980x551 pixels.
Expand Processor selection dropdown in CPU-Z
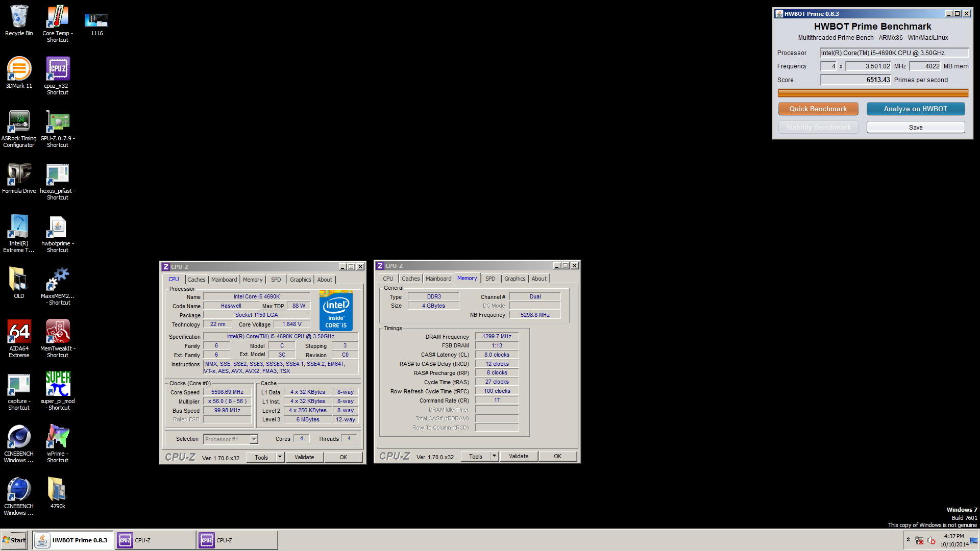pyautogui.click(x=254, y=439)
